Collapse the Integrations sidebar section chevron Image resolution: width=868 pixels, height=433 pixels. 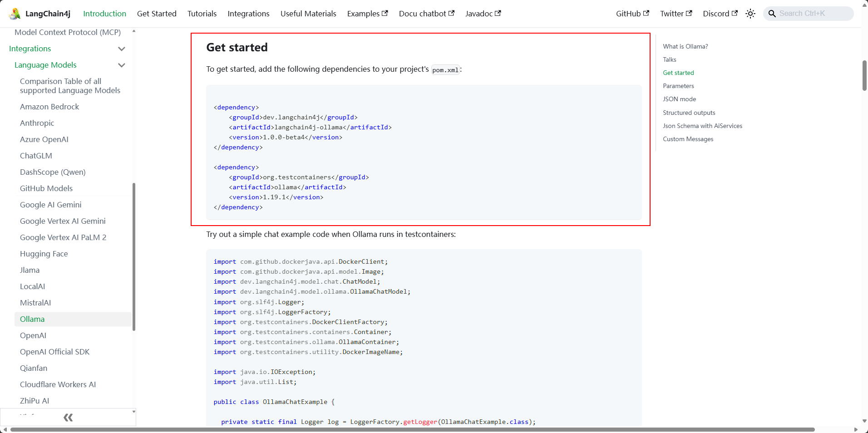[122, 49]
